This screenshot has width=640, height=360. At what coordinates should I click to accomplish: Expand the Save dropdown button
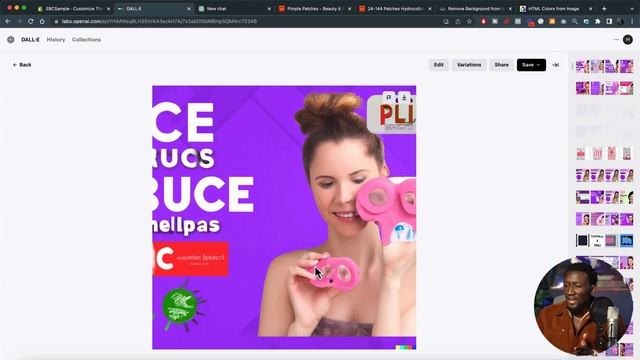(x=531, y=65)
